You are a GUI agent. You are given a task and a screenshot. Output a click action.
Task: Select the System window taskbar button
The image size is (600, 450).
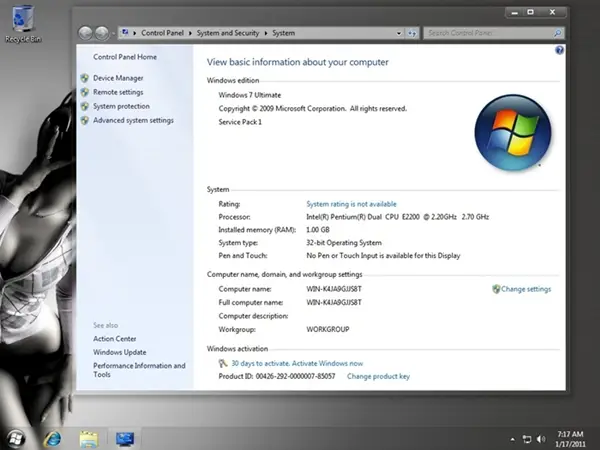click(125, 439)
